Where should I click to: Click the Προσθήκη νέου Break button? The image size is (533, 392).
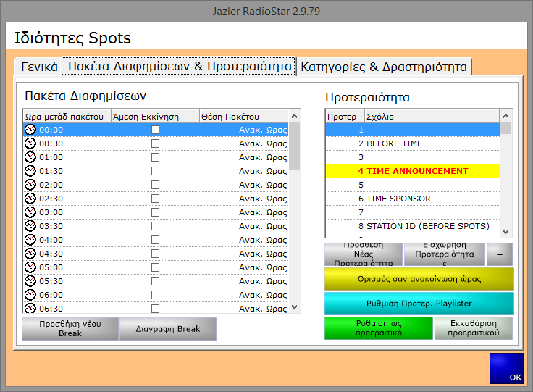pyautogui.click(x=70, y=328)
